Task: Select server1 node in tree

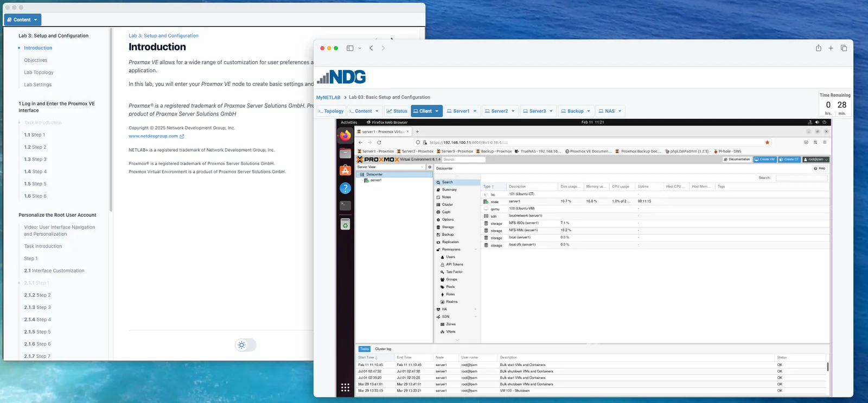Action: (375, 180)
